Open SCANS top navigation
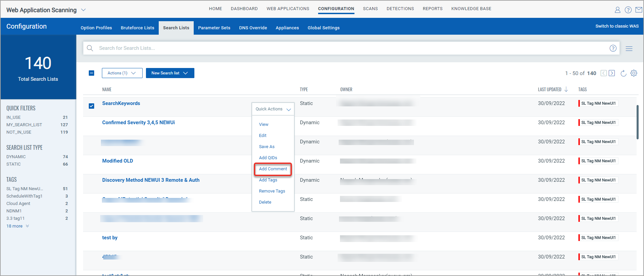644x276 pixels. tap(370, 9)
